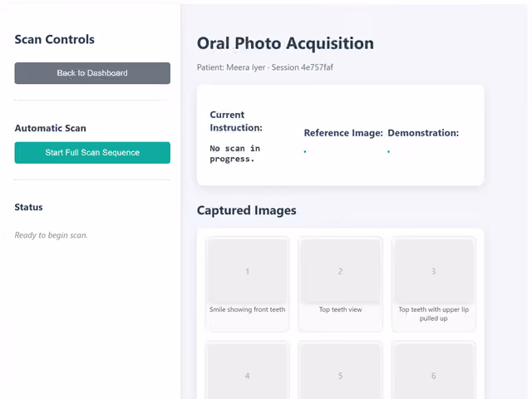The height and width of the screenshot is (399, 532).
Task: Click the Captured Images heading
Action: click(247, 210)
